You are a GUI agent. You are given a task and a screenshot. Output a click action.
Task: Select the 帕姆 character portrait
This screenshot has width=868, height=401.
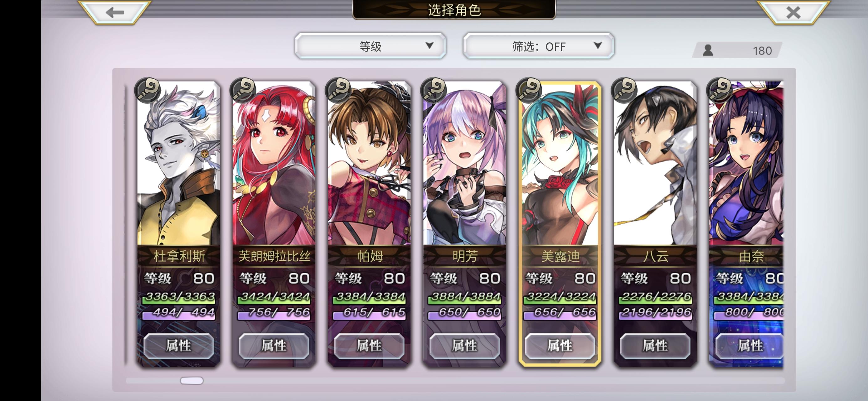tap(369, 163)
